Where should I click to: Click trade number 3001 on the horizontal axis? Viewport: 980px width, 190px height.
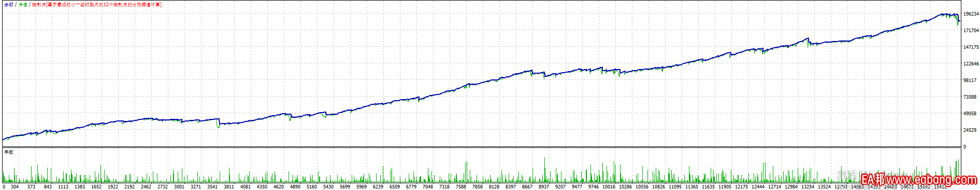179,186
